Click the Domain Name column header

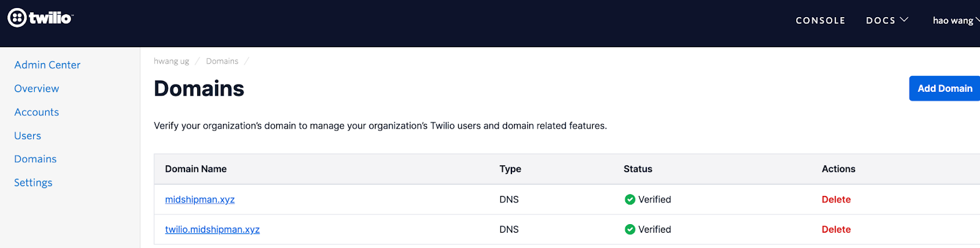pyautogui.click(x=196, y=169)
